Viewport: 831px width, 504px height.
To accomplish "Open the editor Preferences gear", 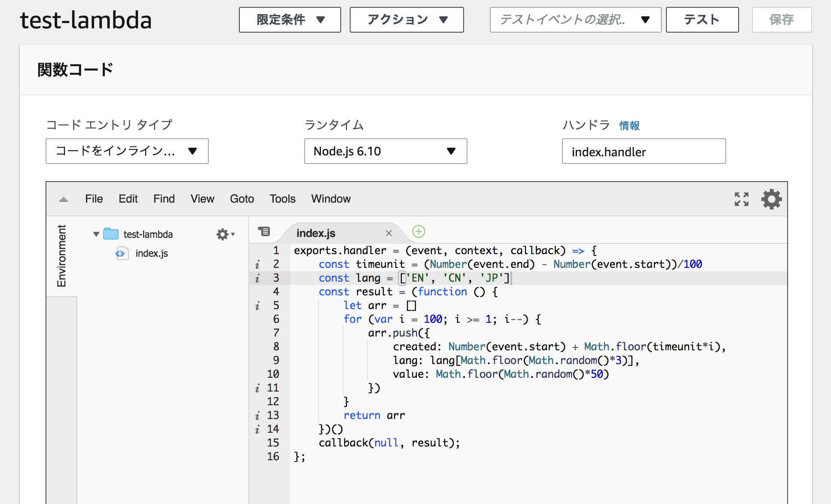I will [771, 199].
